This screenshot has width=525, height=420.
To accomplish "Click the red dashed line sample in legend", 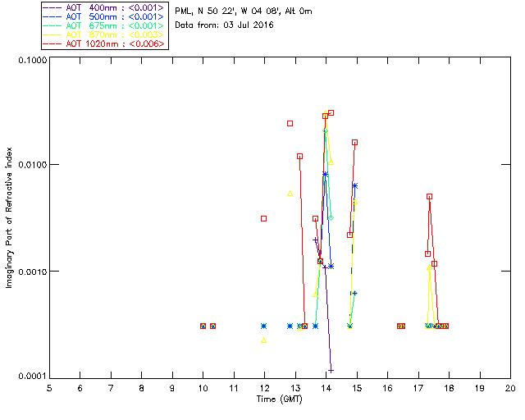I will (52, 43).
